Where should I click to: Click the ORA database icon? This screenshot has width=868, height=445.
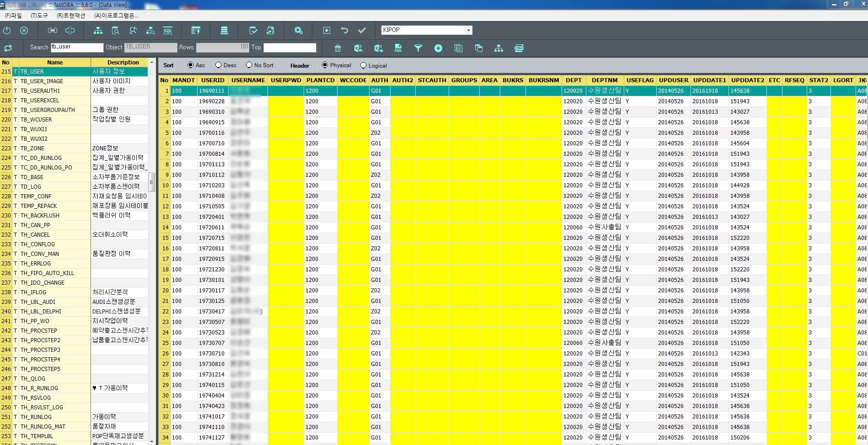click(x=519, y=48)
